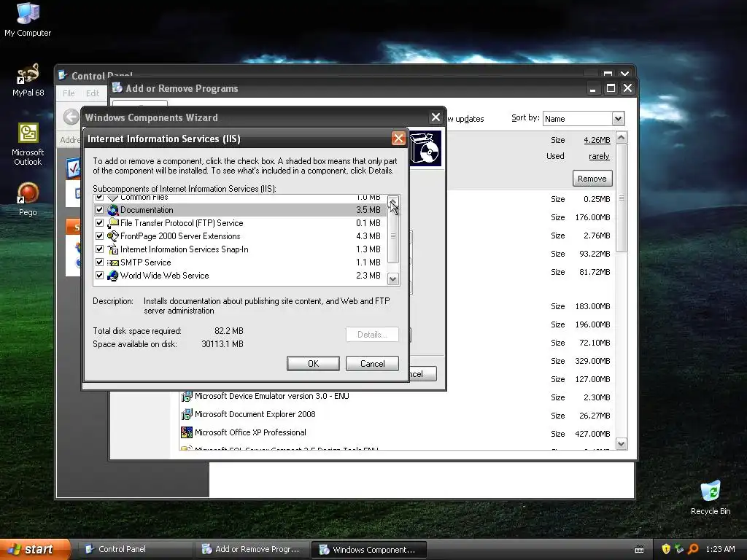Open File menu in Control Panel
This screenshot has height=560, width=747.
[69, 93]
